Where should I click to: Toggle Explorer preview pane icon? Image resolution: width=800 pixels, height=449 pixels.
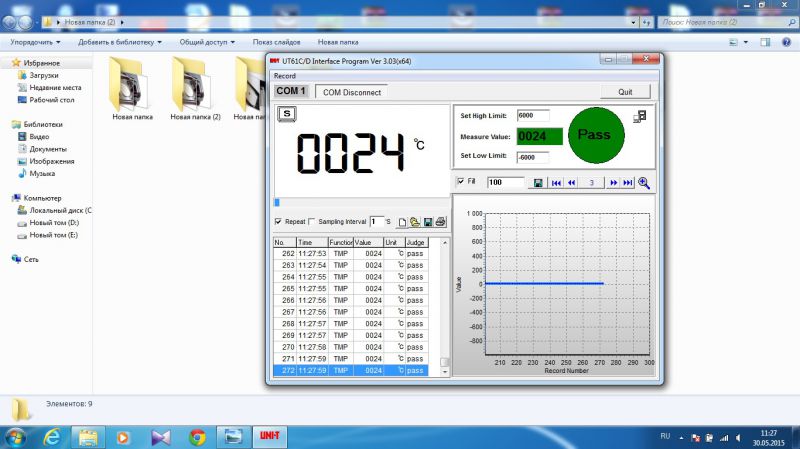765,42
